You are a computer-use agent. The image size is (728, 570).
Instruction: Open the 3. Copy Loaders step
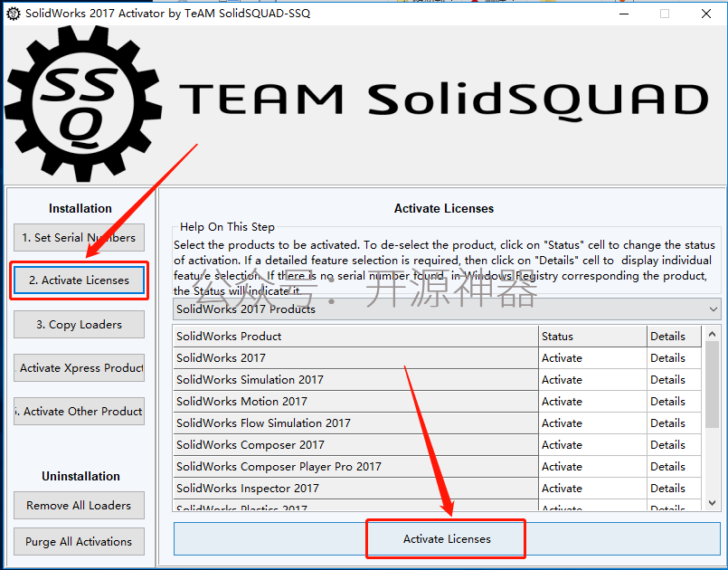(79, 324)
